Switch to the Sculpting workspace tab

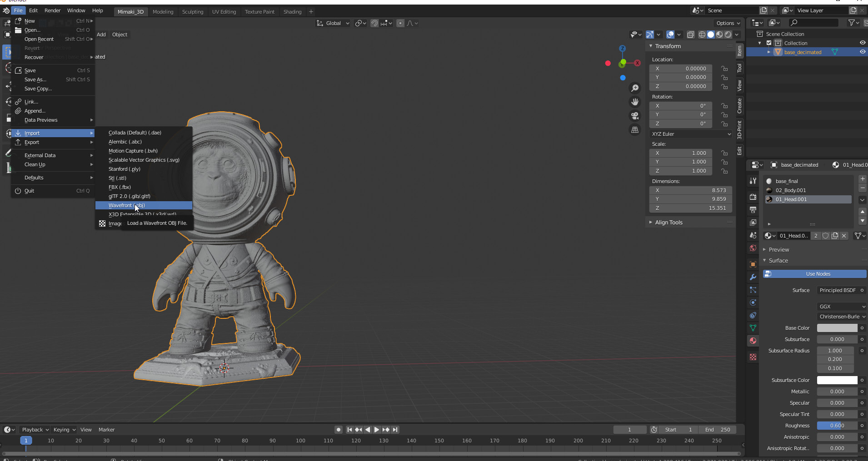coord(193,12)
